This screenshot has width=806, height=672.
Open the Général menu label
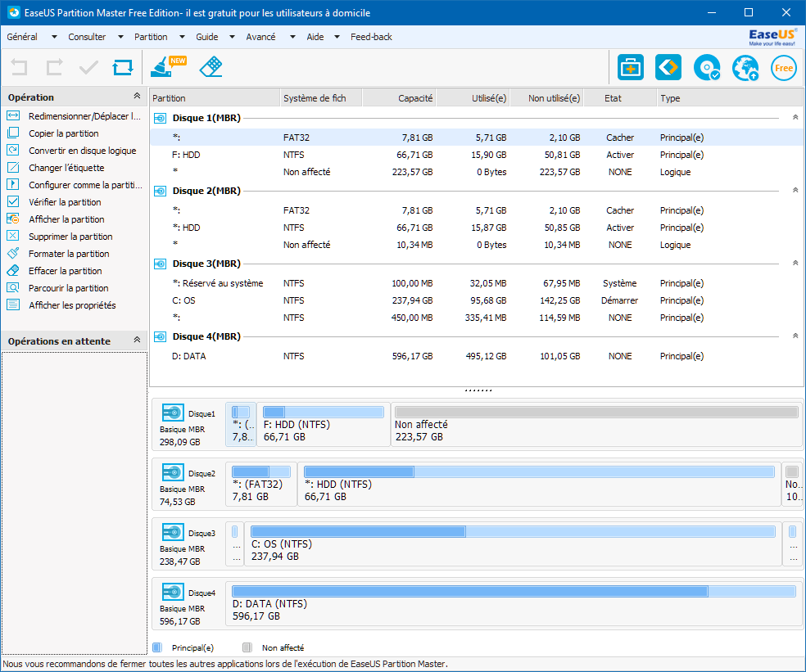click(22, 37)
